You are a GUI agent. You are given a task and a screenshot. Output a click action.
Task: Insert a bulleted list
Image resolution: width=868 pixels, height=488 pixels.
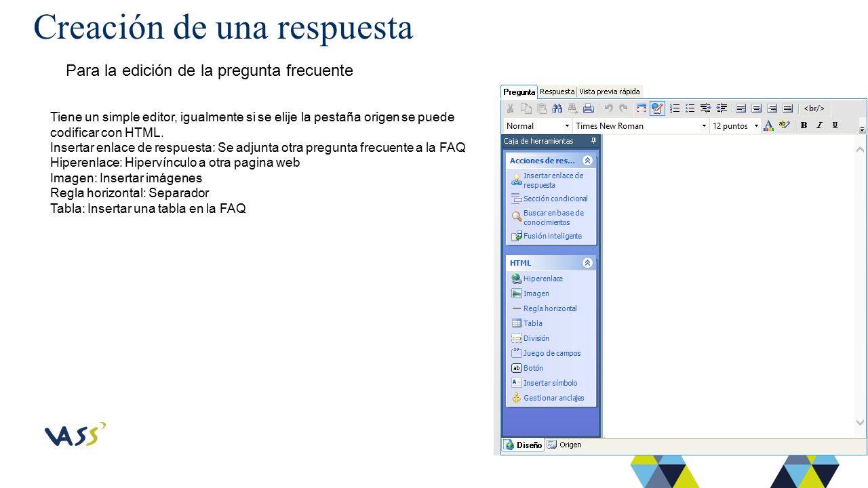[690, 108]
